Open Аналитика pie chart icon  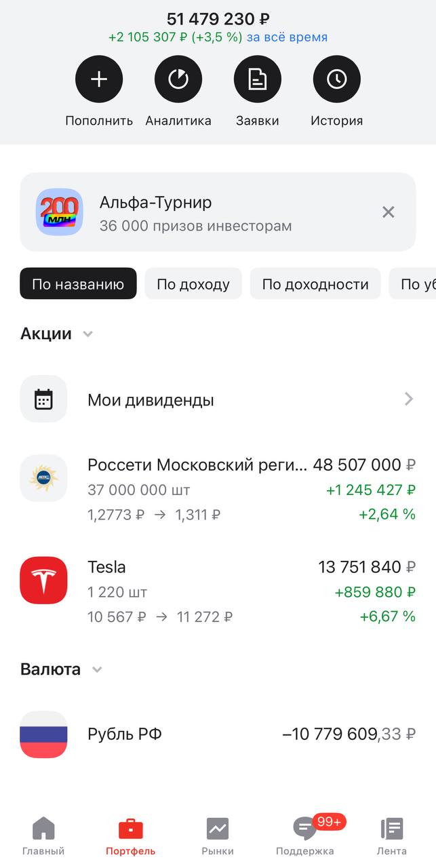178,79
